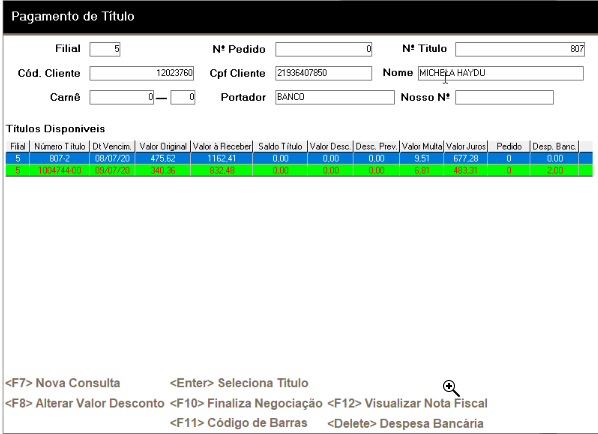Click the Dt Vencim. column header
Screen dimensions: 598x434
tap(112, 146)
